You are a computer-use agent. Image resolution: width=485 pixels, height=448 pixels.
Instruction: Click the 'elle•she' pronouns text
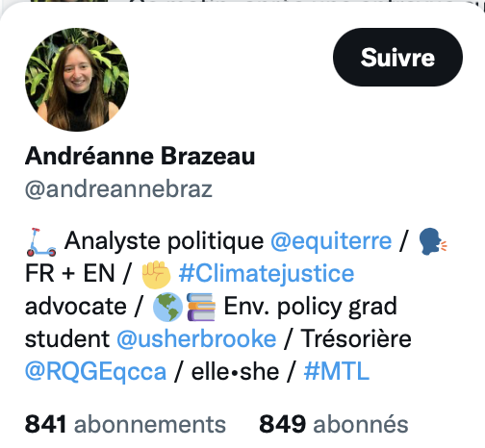click(x=236, y=372)
